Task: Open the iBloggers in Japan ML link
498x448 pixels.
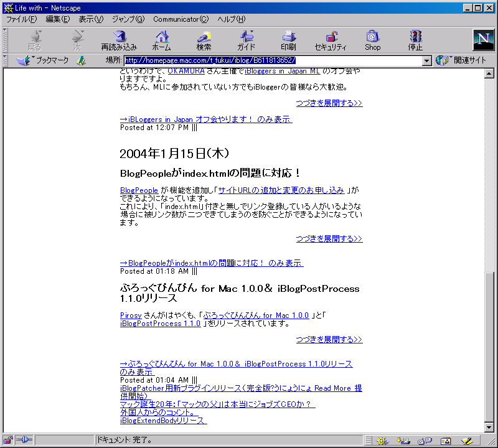Action: click(283, 71)
